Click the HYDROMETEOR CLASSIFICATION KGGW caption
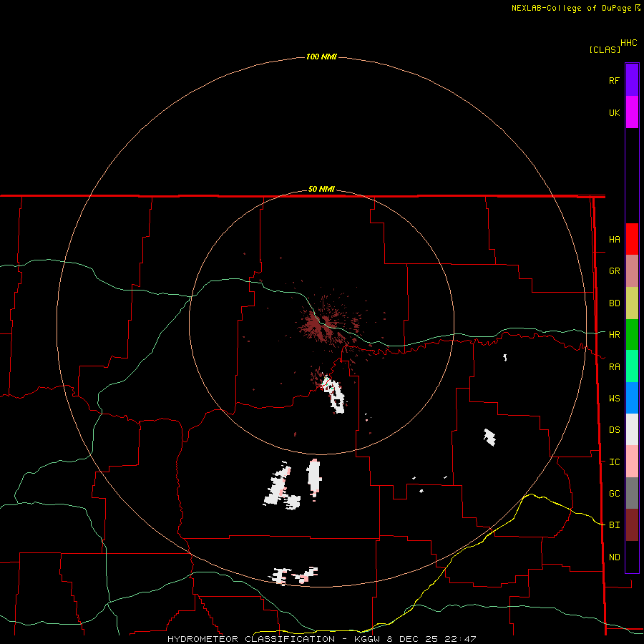 [x=321, y=639]
